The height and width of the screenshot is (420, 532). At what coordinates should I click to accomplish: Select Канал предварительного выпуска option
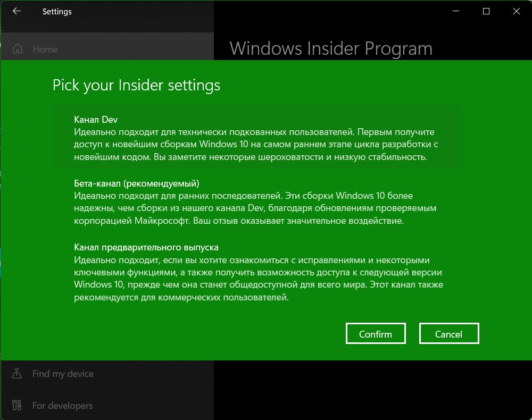256,272
